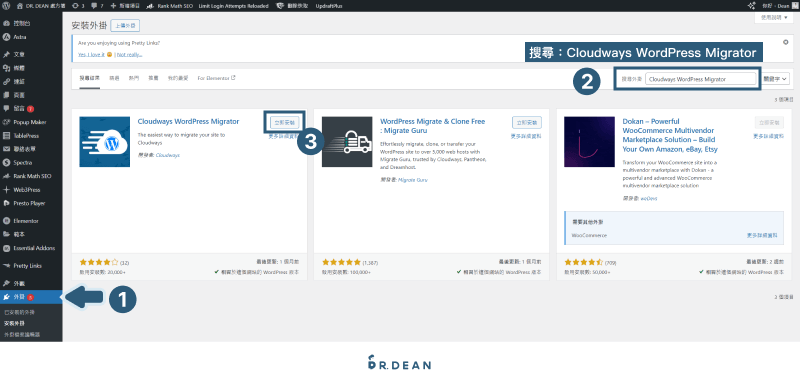Switch to the Featured plugins tab
The image size is (800, 385).
pos(114,79)
